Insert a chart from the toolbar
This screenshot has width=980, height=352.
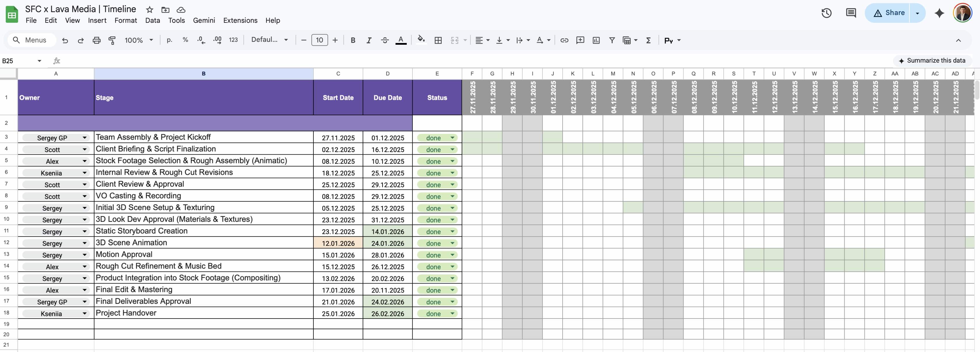click(596, 40)
